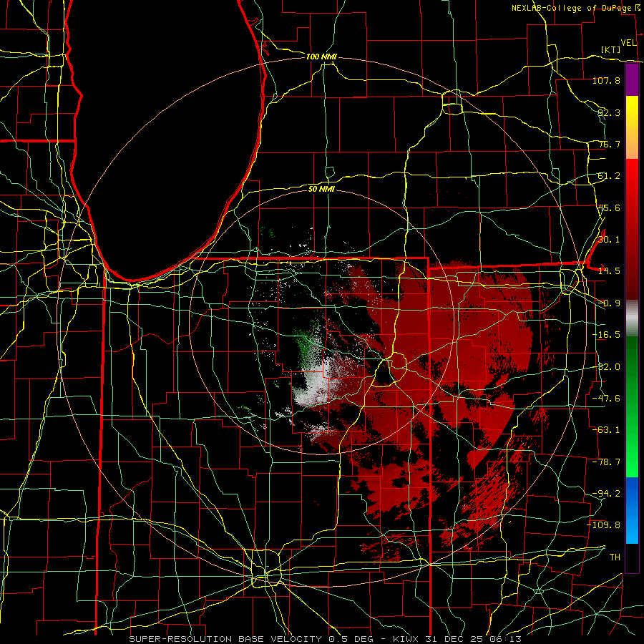The image size is (644, 644).
Task: Select the 107.8 velocity scale value
Action: point(606,80)
